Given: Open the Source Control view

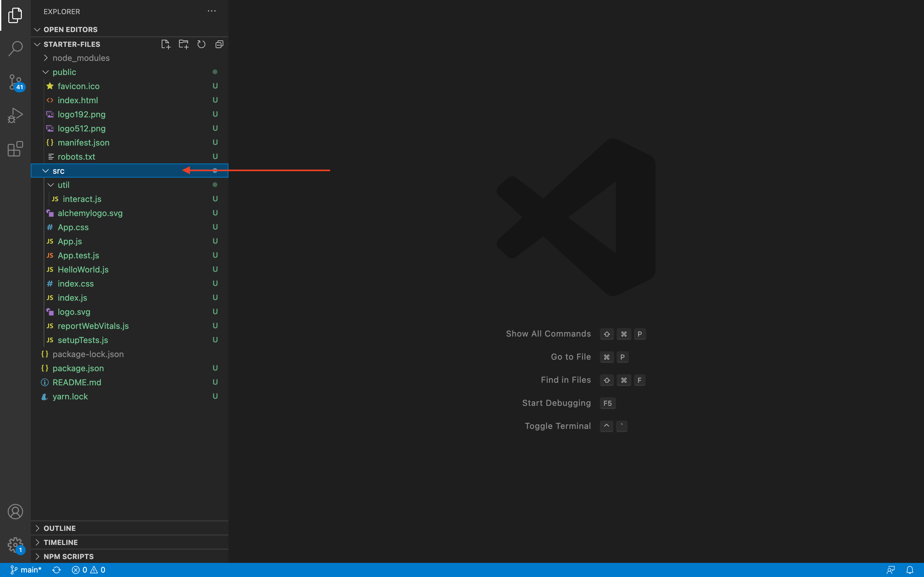Looking at the screenshot, I should [15, 82].
